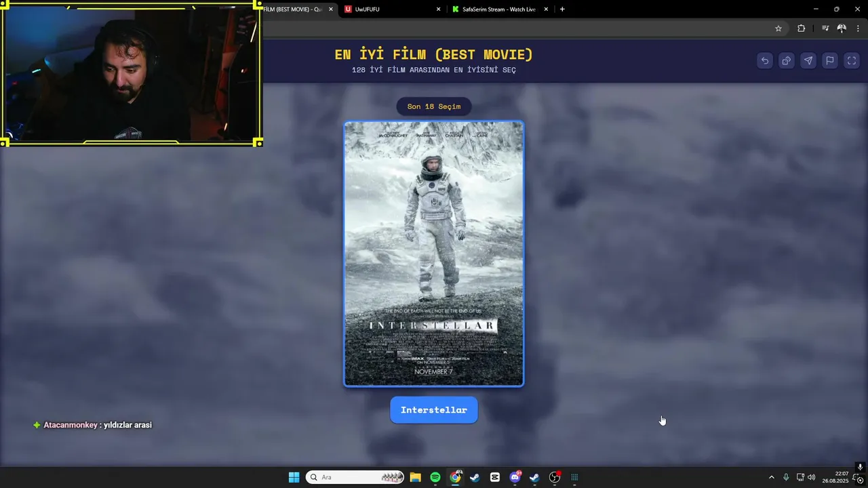The width and height of the screenshot is (868, 488).
Task: Open File Explorer from taskbar
Action: [x=415, y=477]
